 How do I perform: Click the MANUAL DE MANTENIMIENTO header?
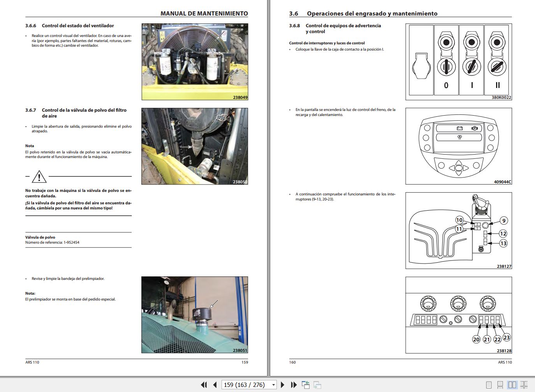204,13
